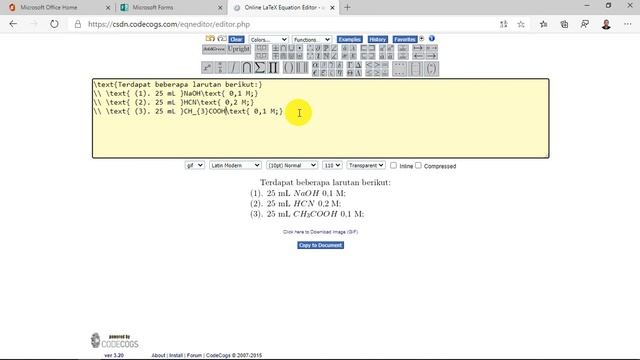
Task: Open the Install link in footer
Action: pos(176,356)
